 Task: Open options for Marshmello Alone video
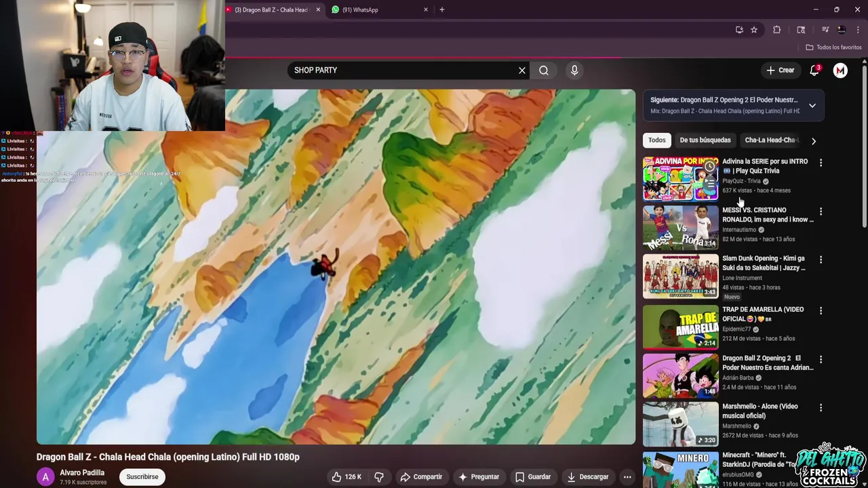821,408
